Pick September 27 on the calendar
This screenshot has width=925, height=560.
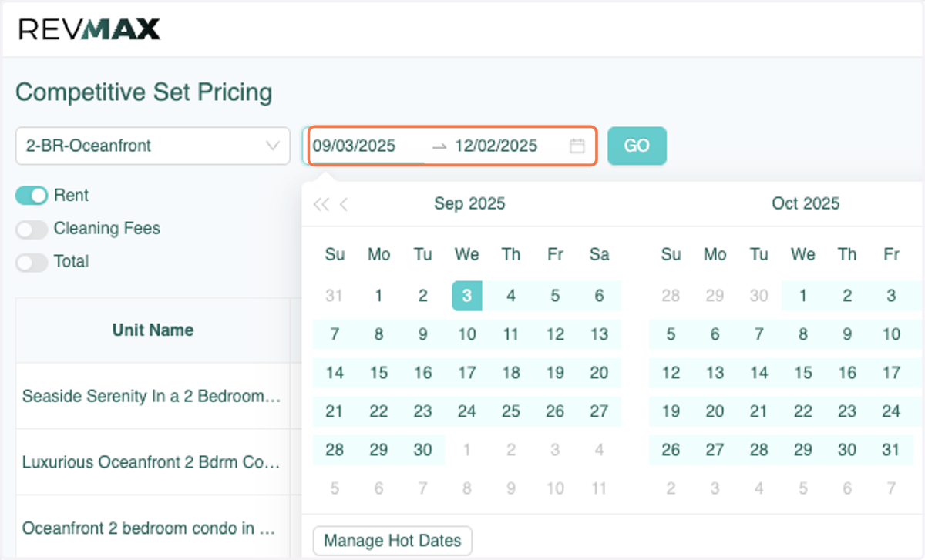599,411
